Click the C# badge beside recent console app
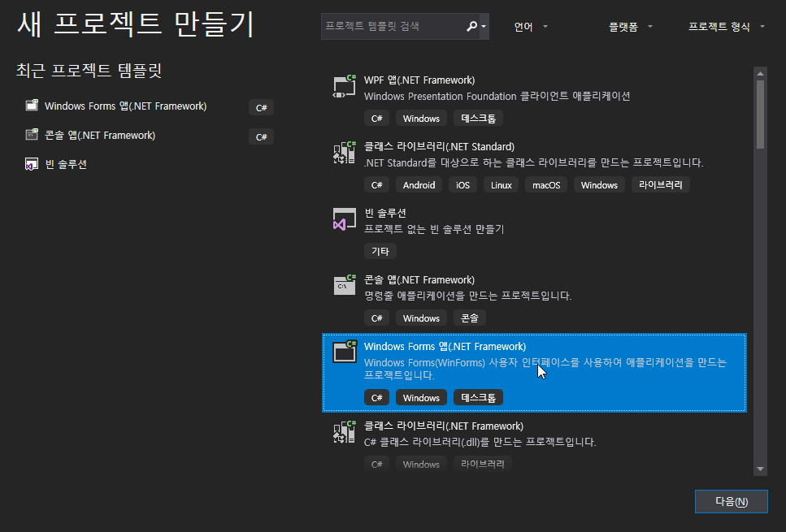 pos(261,136)
